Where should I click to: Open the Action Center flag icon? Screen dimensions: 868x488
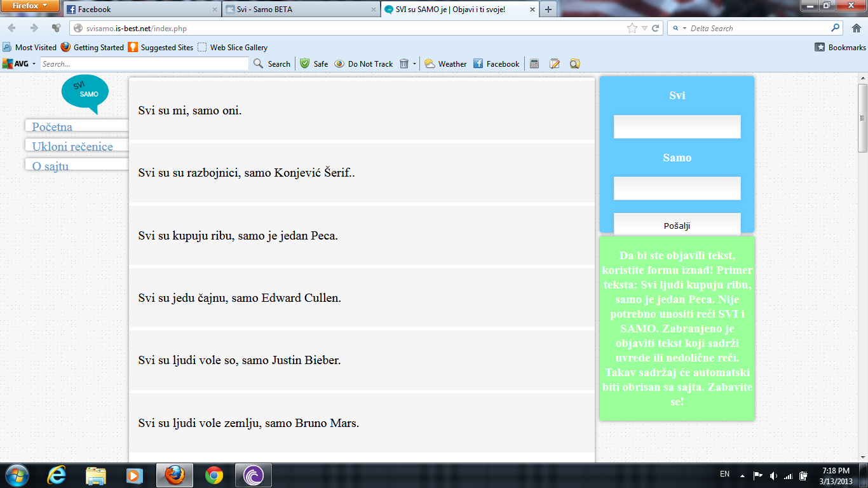pos(757,475)
